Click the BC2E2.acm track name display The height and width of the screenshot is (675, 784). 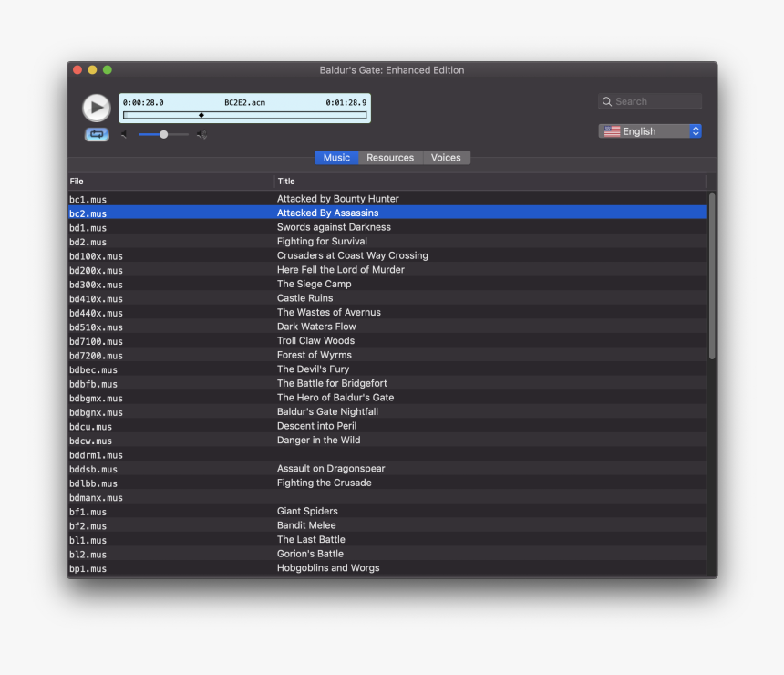coord(244,102)
